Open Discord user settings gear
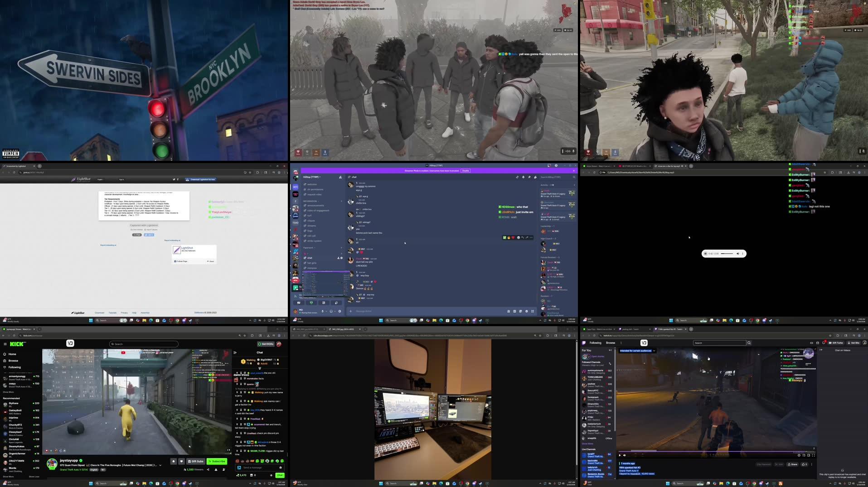Image resolution: width=868 pixels, height=487 pixels. click(x=340, y=312)
